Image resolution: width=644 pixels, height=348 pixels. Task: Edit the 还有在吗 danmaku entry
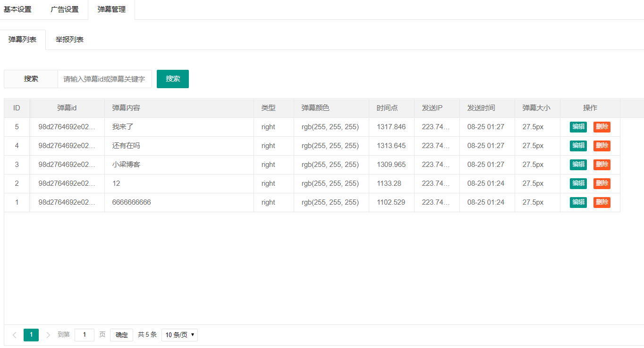[x=578, y=146]
